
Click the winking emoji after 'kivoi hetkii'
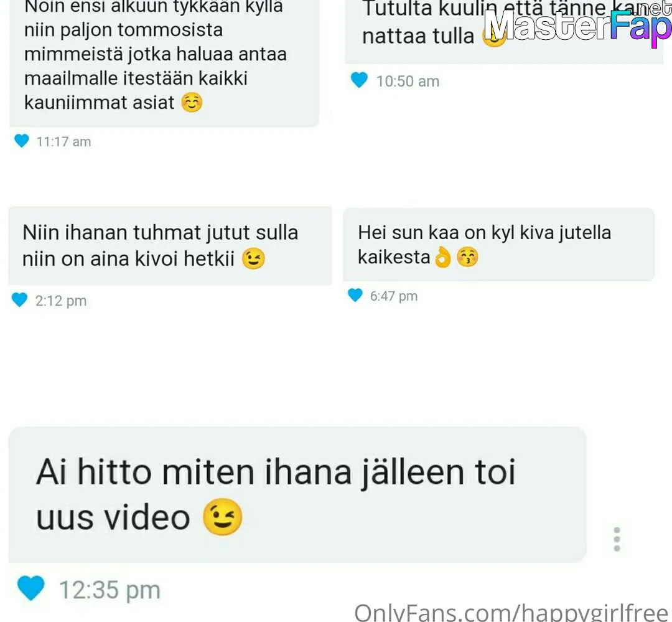[x=253, y=258]
